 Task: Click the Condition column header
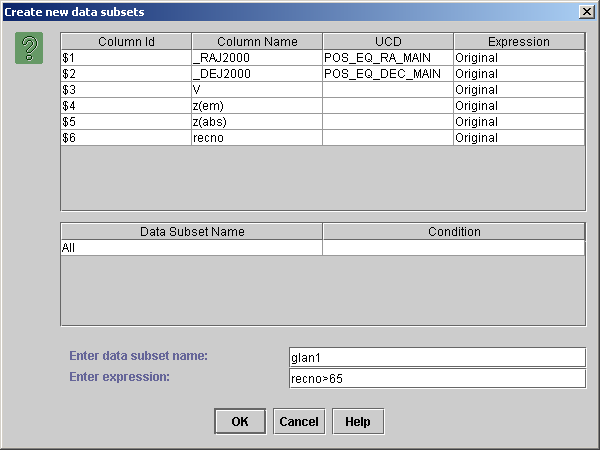[x=454, y=232]
